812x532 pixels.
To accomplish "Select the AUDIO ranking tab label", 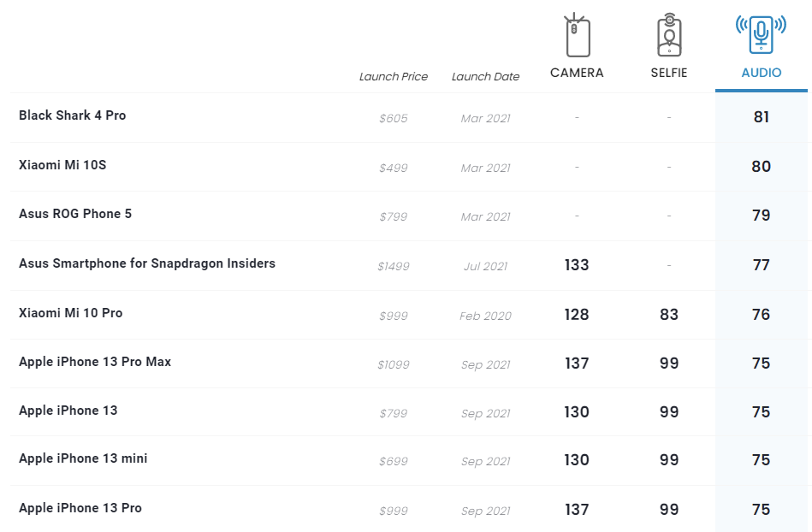I will click(x=761, y=73).
